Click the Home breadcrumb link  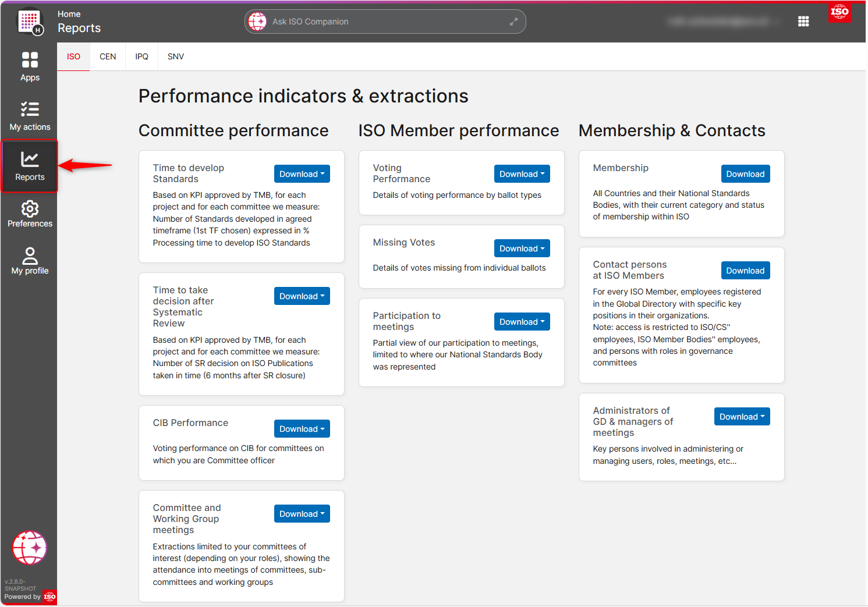[69, 14]
